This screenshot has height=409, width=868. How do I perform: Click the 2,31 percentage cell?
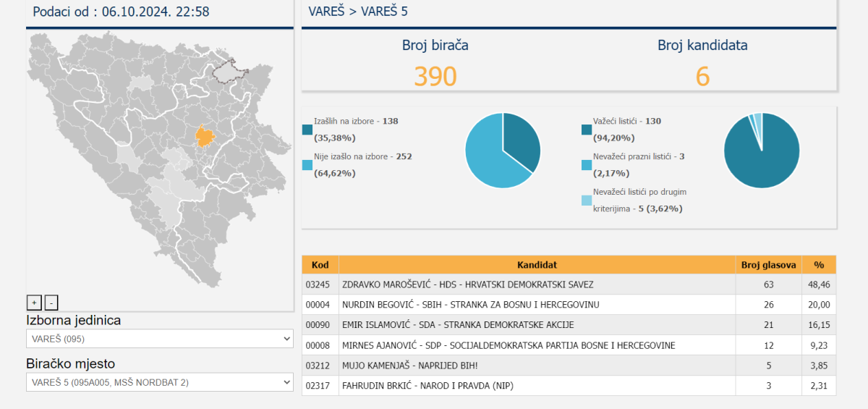click(x=819, y=386)
